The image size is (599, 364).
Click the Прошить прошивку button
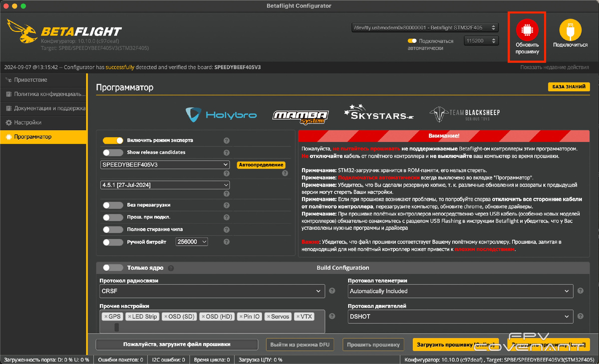(x=373, y=345)
